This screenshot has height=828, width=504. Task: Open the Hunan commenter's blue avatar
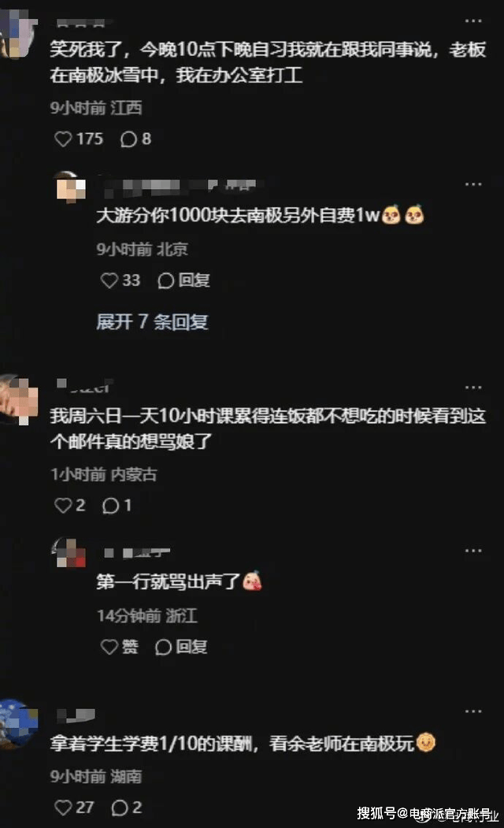18,723
